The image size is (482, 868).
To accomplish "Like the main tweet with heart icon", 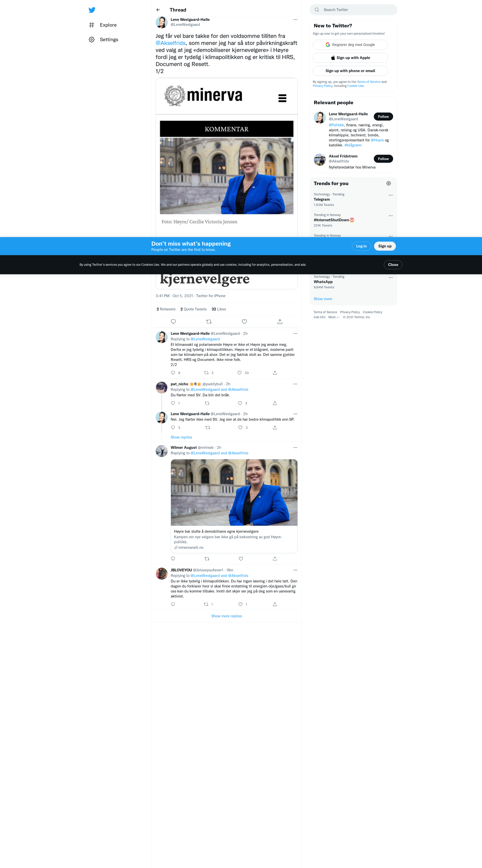I will coord(244,322).
